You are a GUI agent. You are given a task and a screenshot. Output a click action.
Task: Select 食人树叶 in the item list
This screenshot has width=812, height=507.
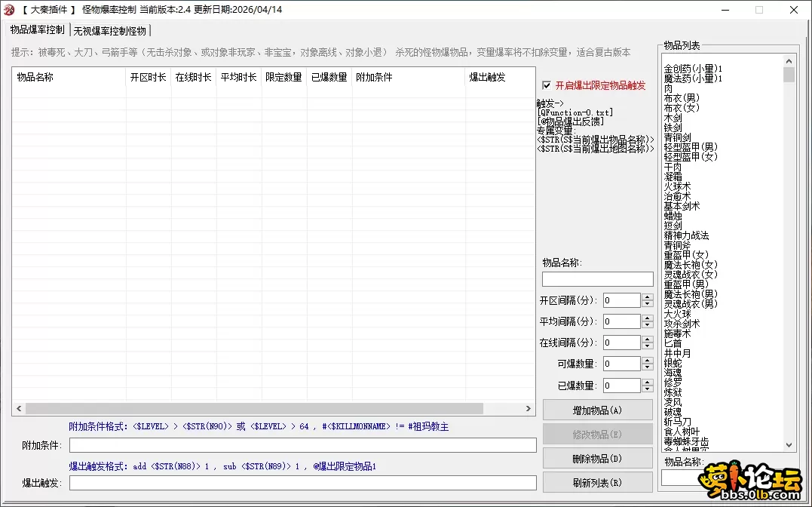[x=682, y=432]
